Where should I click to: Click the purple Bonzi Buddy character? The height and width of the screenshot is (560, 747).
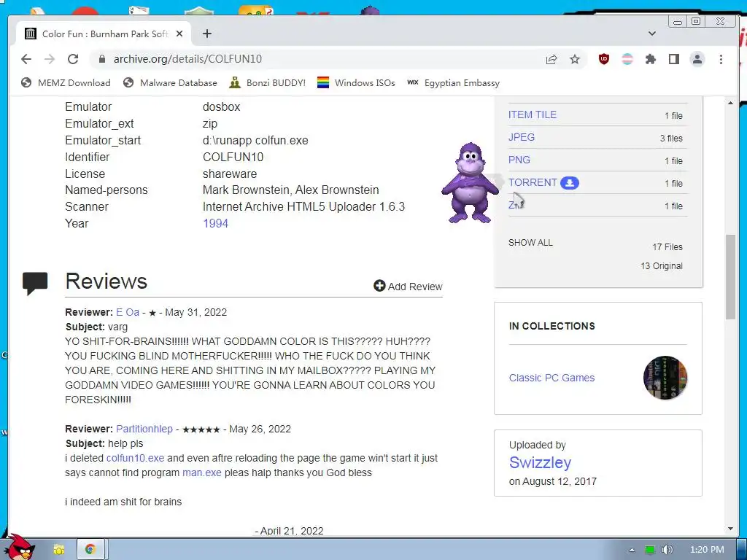point(470,183)
